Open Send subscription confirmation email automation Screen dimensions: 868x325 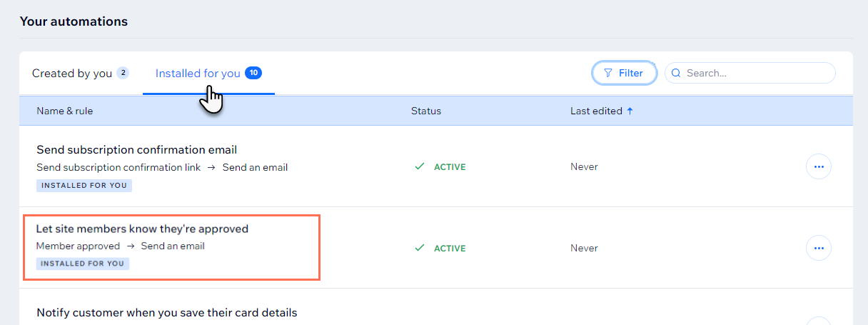[x=137, y=149]
